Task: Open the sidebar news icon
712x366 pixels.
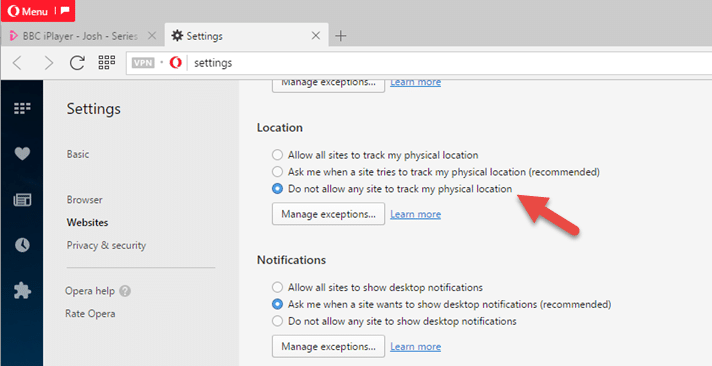Action: point(22,199)
